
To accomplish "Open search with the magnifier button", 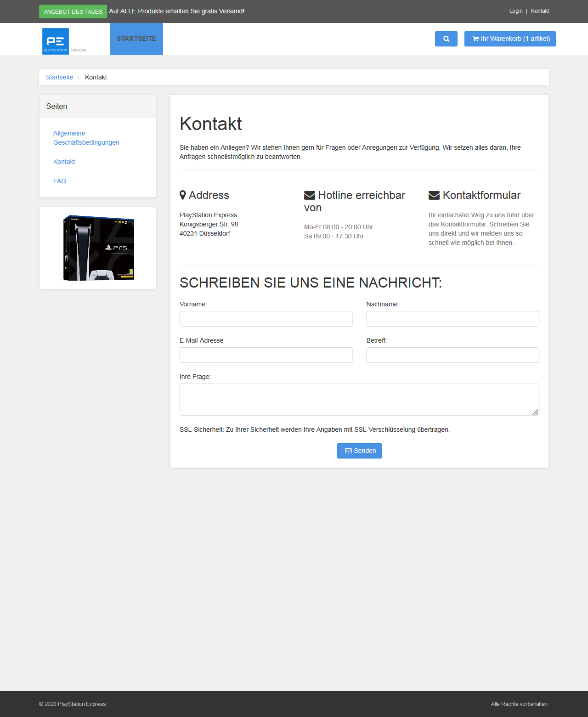I will pos(446,39).
